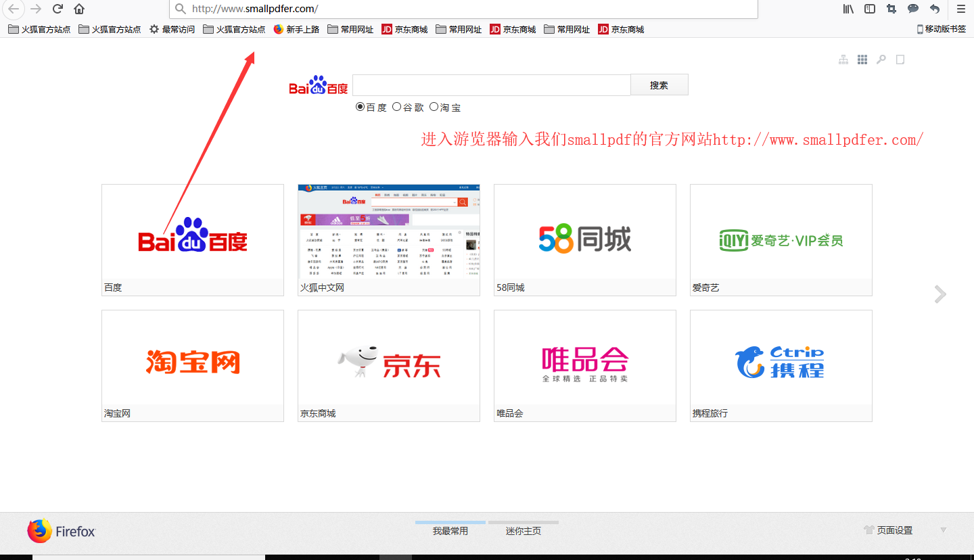Open the 移动版书签 mobile bookmarks
Viewport: 974px width, 560px height.
tap(942, 29)
